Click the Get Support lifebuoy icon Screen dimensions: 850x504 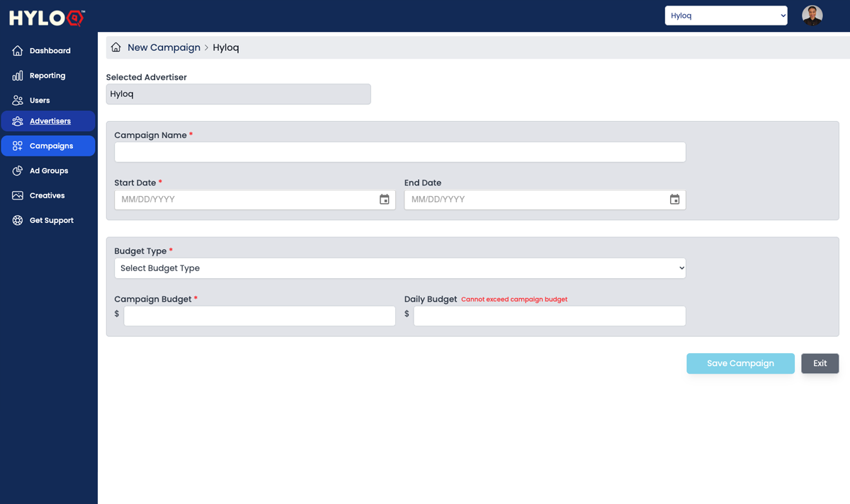pos(18,220)
